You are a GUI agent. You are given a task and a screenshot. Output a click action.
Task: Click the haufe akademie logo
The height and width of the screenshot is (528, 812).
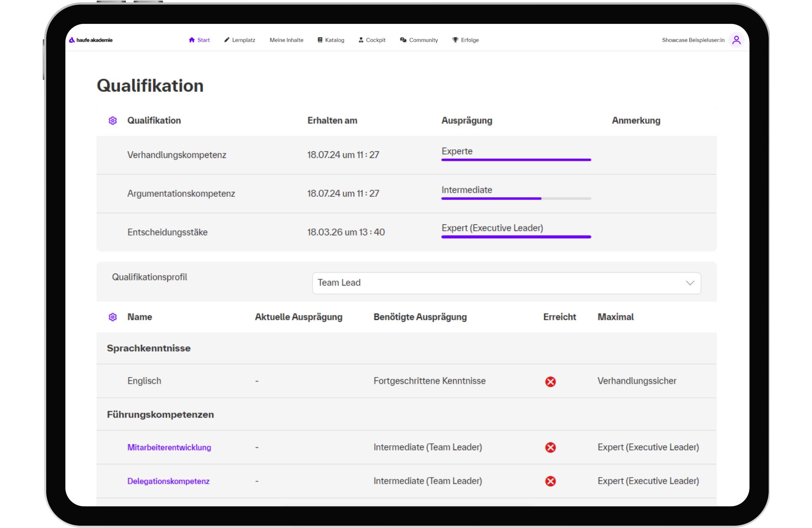pyautogui.click(x=91, y=40)
